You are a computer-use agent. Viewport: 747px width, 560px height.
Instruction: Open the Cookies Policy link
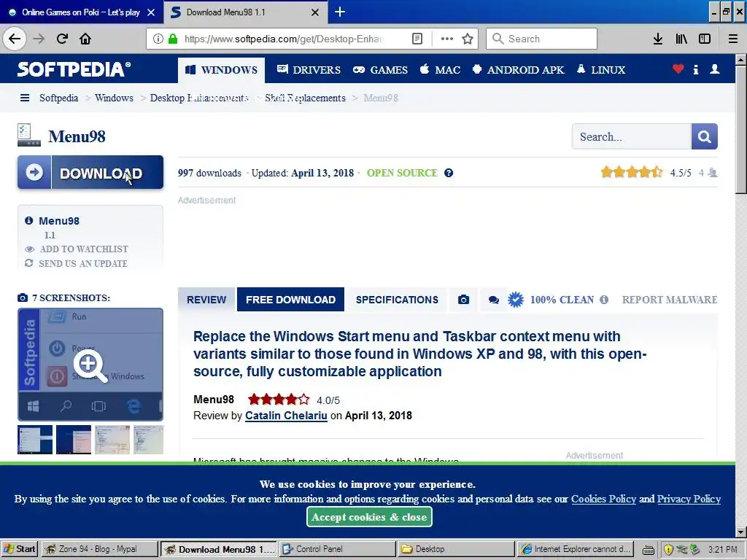point(603,499)
